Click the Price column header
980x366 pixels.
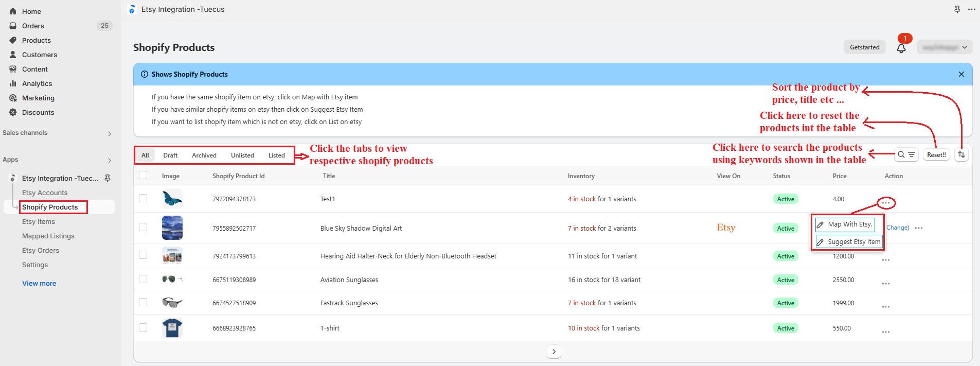point(840,176)
